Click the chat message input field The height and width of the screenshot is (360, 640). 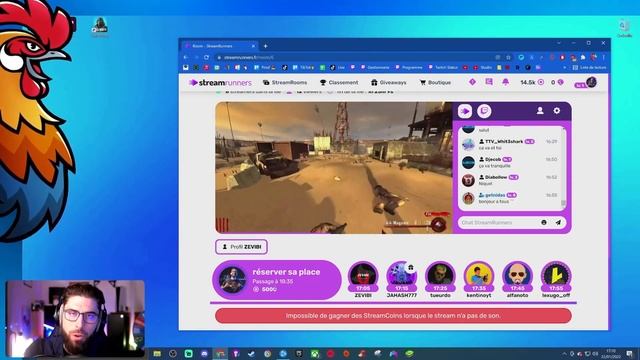click(x=498, y=222)
